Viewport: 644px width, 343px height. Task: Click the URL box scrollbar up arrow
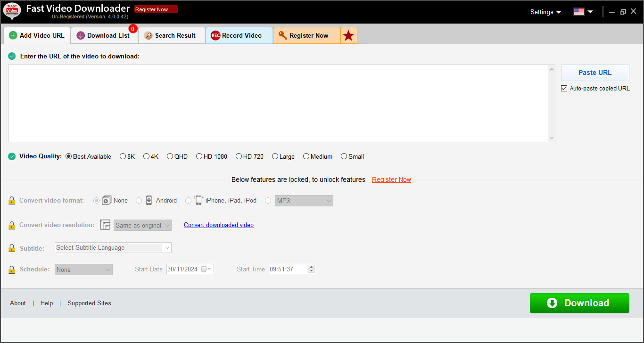point(553,69)
